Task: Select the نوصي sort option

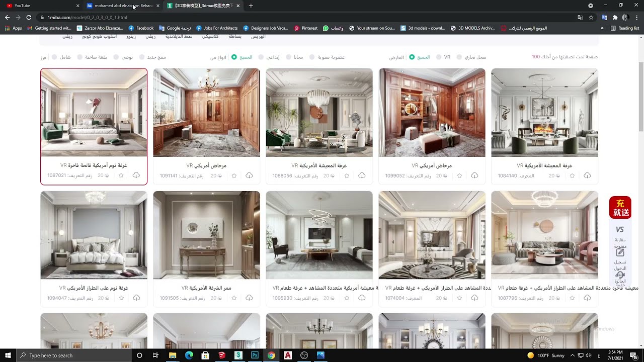Action: coord(124,57)
